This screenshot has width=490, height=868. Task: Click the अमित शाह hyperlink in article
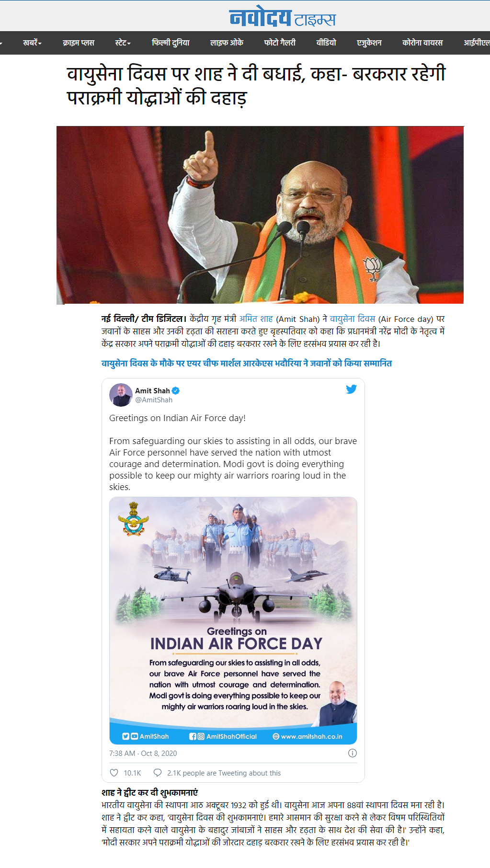click(256, 319)
